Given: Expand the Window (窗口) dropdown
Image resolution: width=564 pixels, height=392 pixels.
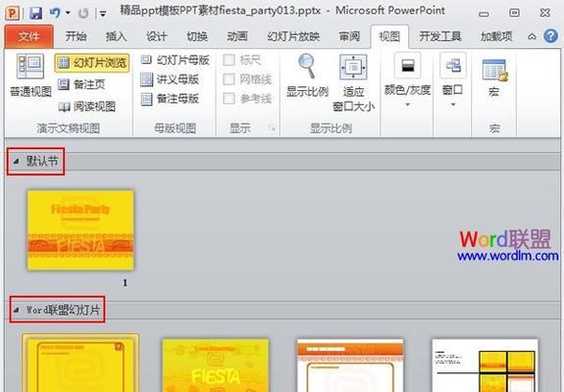Looking at the screenshot, I should pyautogui.click(x=452, y=80).
